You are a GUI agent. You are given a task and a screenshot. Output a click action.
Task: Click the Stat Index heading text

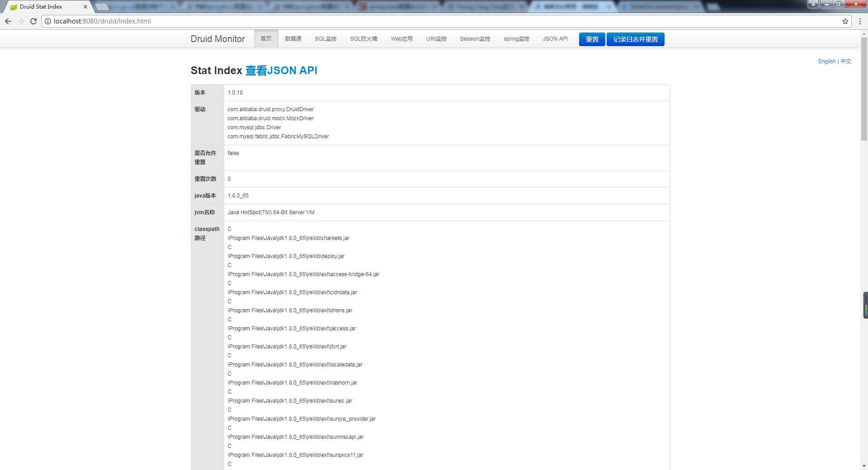[217, 70]
